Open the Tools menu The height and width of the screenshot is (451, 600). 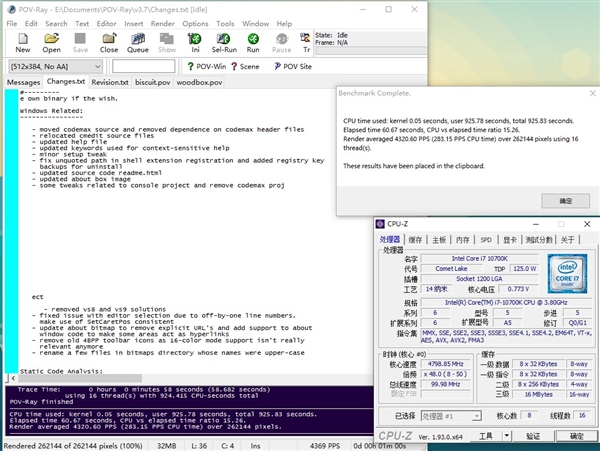tap(225, 24)
